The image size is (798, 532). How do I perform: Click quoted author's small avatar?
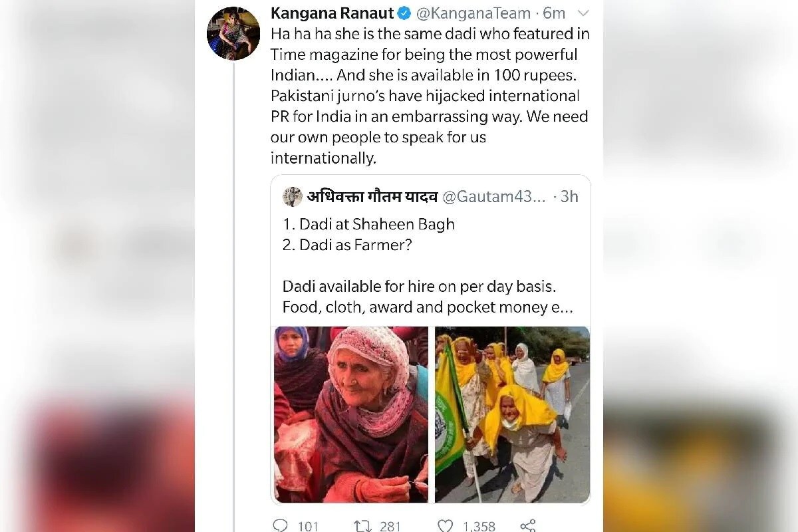292,196
